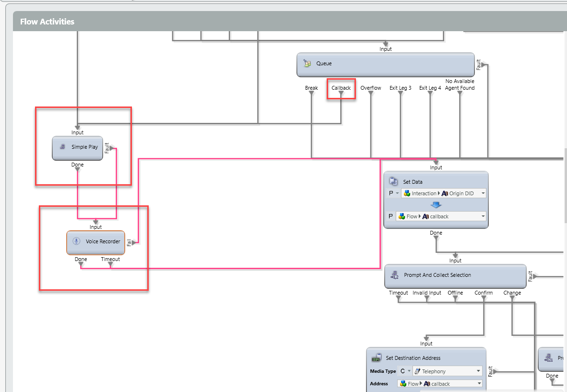Select the Overflow output port on Queue

coord(371,94)
